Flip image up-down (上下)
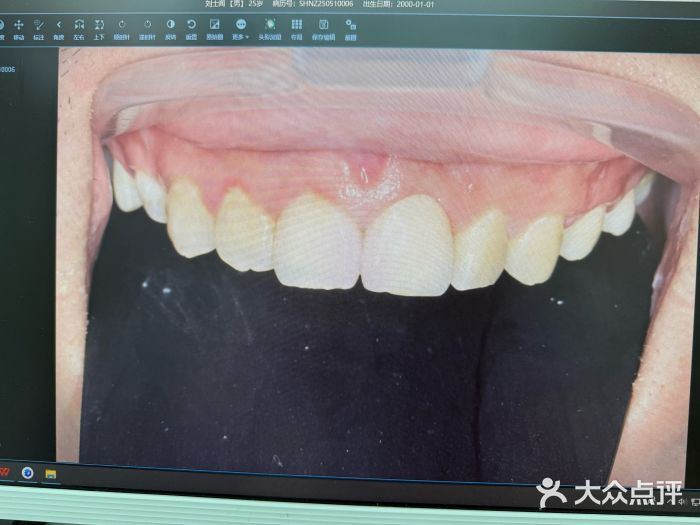The height and width of the screenshot is (525, 700). point(99,29)
